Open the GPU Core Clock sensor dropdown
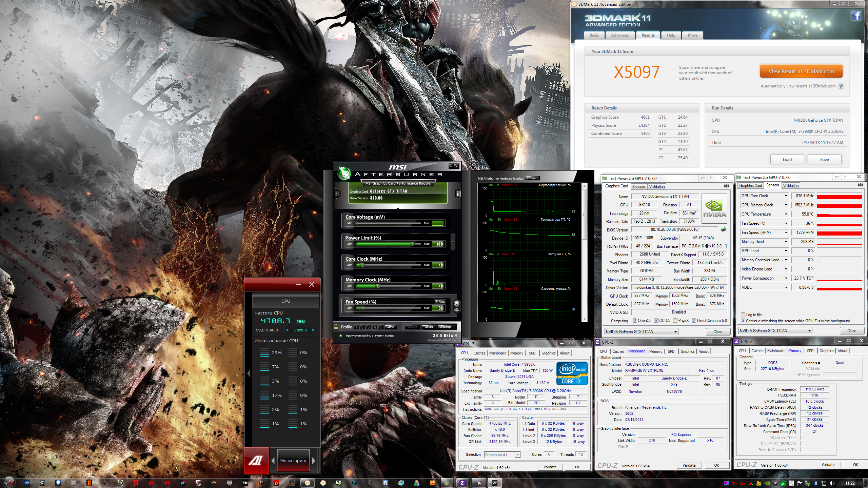868x488 pixels. tap(786, 196)
